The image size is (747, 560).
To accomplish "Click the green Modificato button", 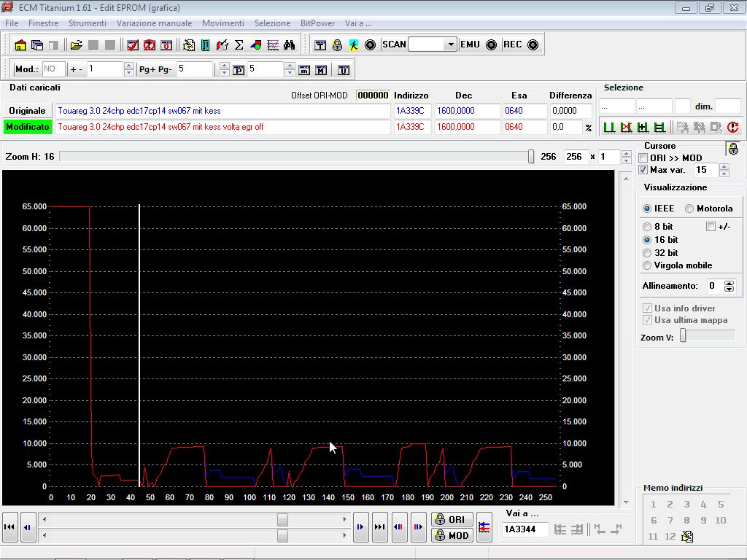I will [27, 127].
